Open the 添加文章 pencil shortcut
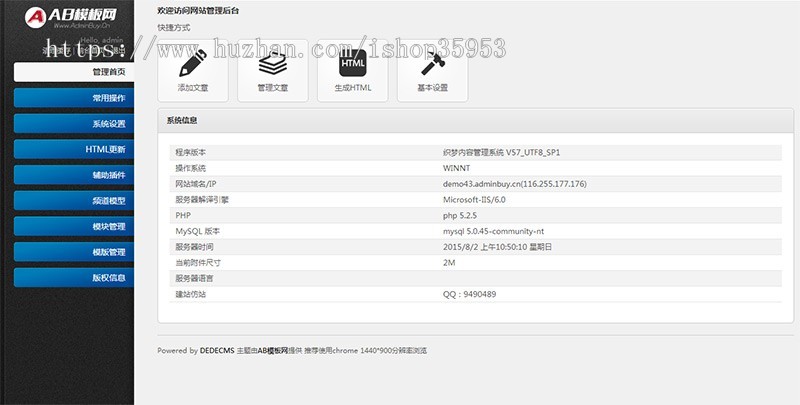Viewport: 800px width, 405px height. pyautogui.click(x=193, y=70)
